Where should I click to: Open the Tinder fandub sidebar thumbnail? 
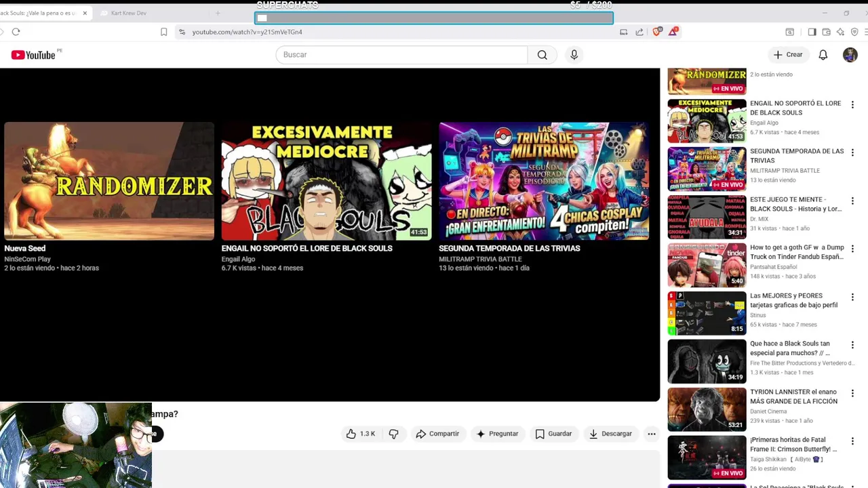[x=707, y=265]
